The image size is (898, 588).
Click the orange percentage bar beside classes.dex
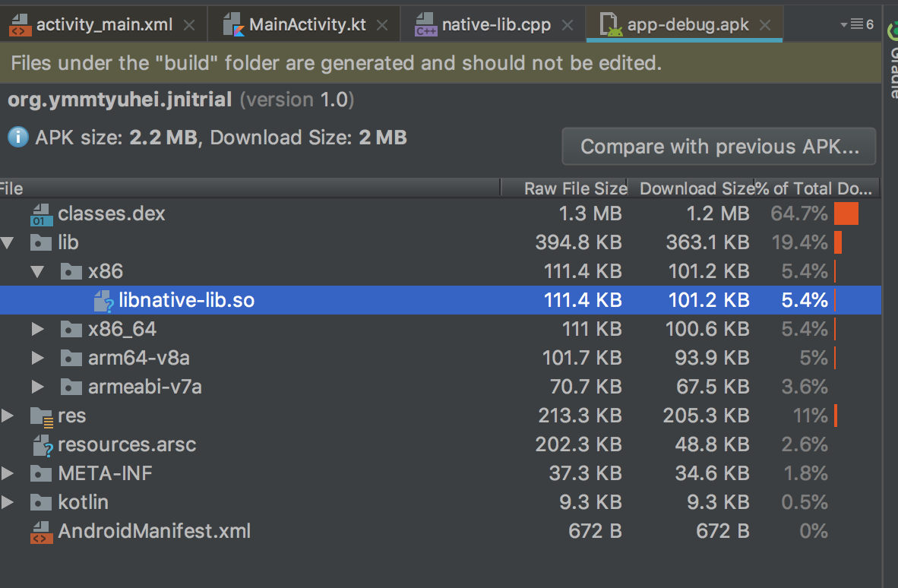click(846, 213)
